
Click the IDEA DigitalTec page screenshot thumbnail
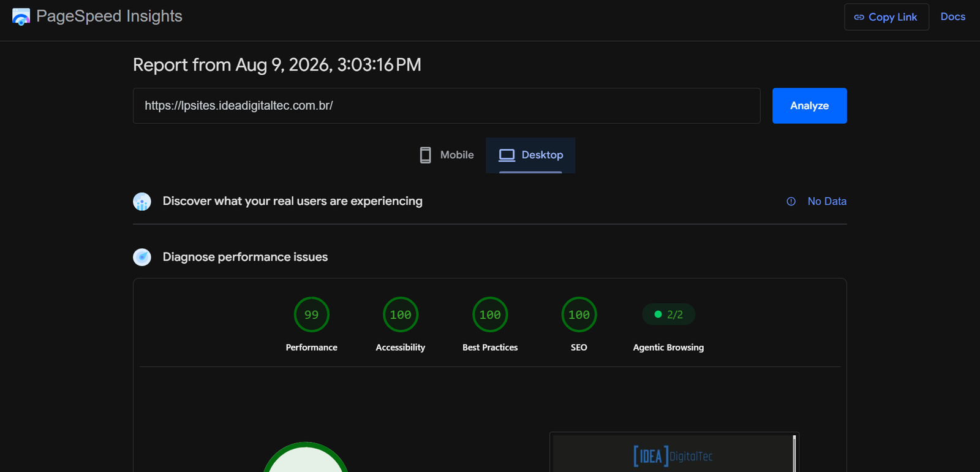[x=674, y=453]
